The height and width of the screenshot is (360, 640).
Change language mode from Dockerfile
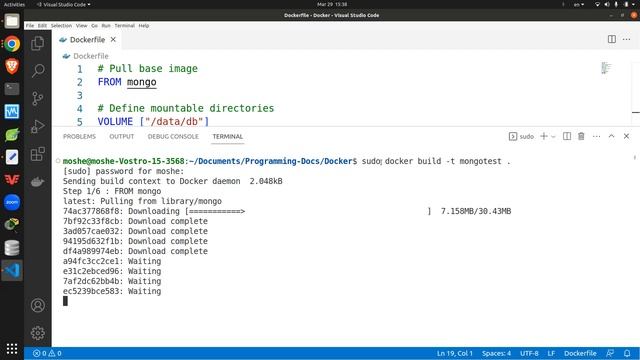[x=580, y=353]
